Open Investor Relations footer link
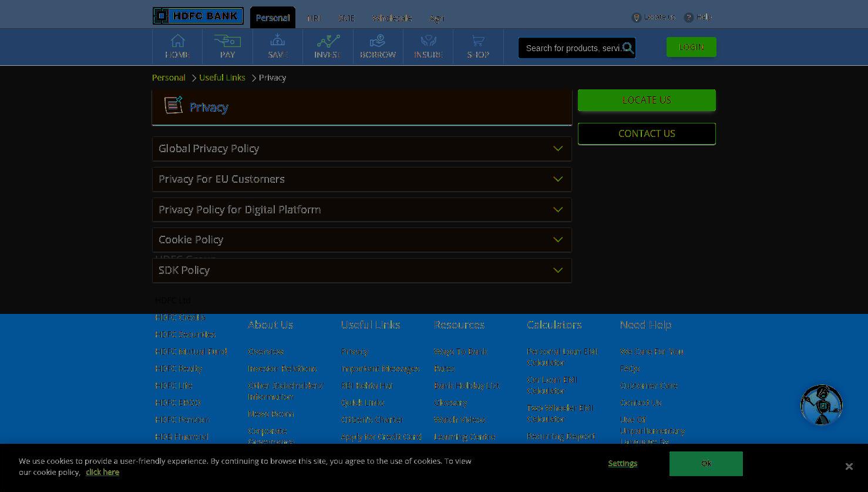The image size is (868, 492). pyautogui.click(x=282, y=369)
